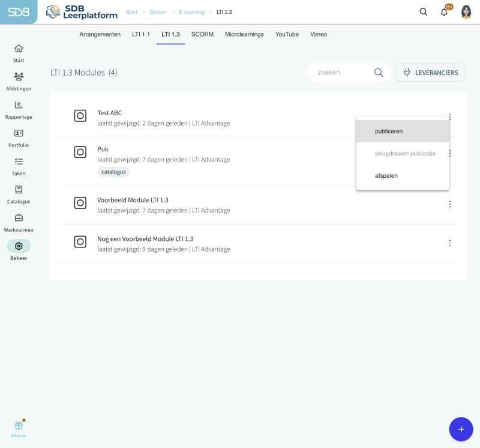The width and height of the screenshot is (480, 448).
Task: Choose terugdraaien publicatie menu entry
Action: coord(403,154)
